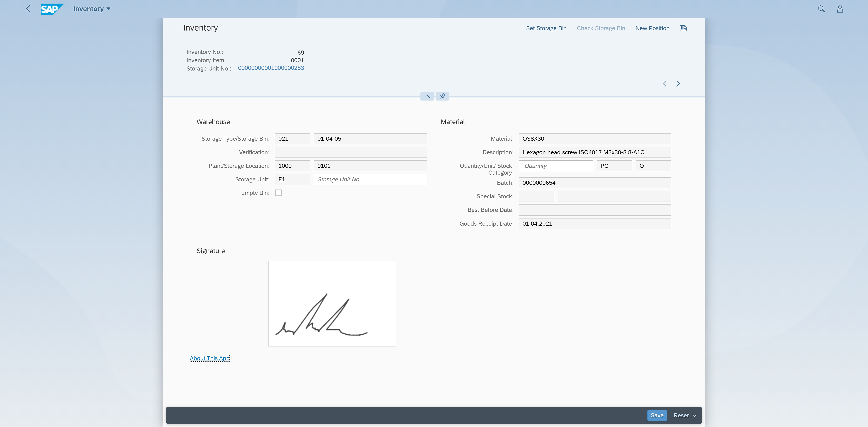Screen dimensions: 868x427
Task: Open the Inventory title dropdown menu
Action: 92,9
